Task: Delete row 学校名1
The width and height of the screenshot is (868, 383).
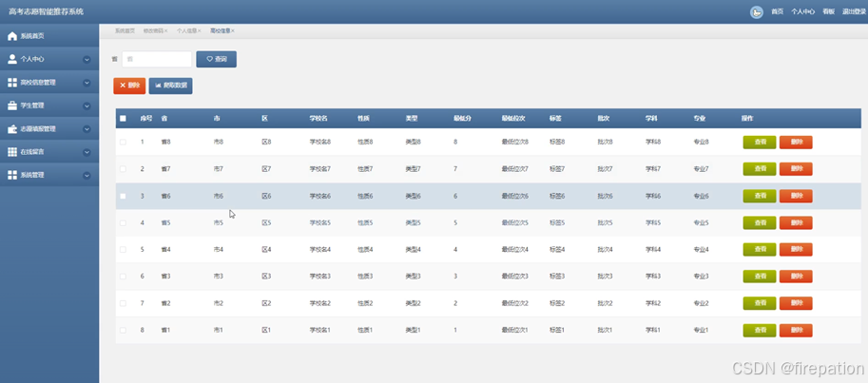Action: (796, 331)
